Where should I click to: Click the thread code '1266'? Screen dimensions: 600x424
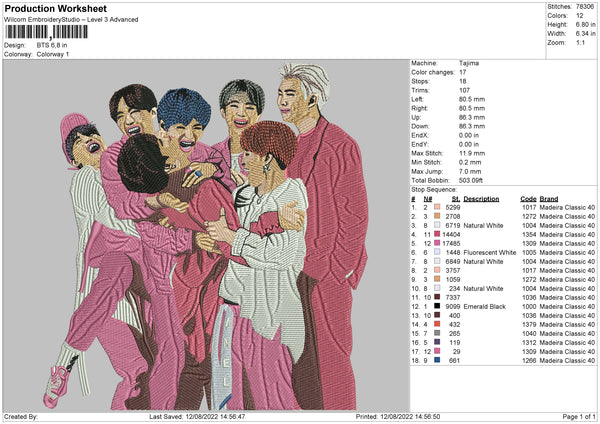[529, 360]
